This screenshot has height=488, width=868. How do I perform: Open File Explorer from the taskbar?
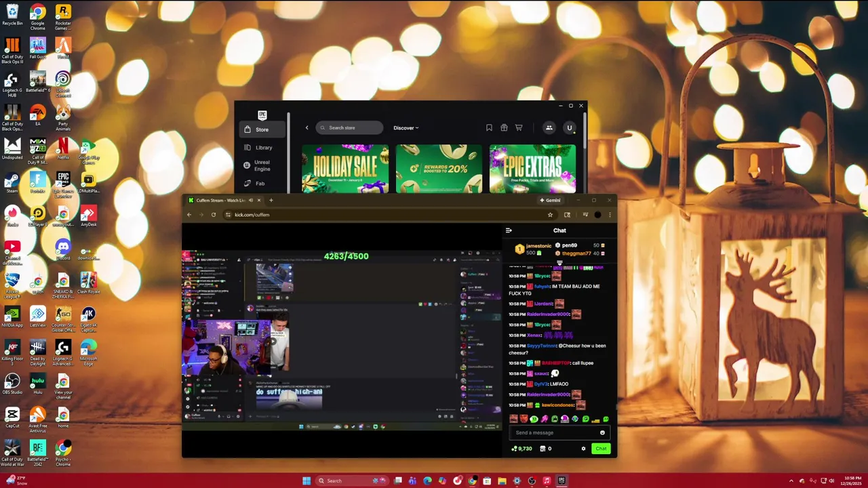[502, 481]
